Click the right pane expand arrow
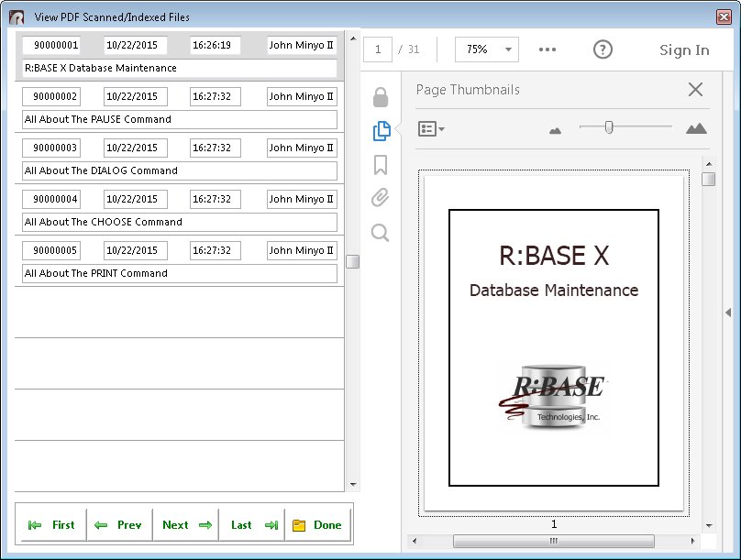 (x=728, y=313)
